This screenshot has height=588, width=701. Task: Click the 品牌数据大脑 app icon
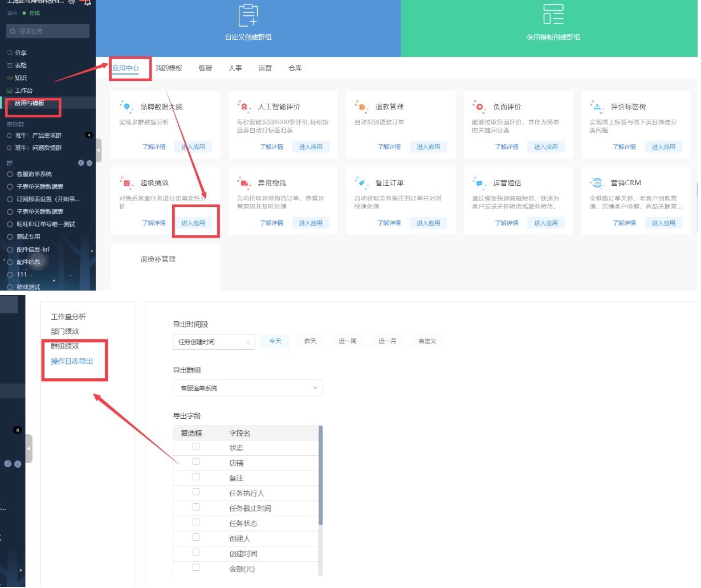127,107
